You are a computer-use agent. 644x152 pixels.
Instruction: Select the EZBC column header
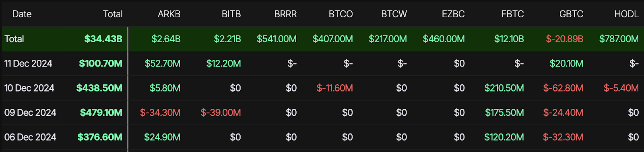pos(453,14)
